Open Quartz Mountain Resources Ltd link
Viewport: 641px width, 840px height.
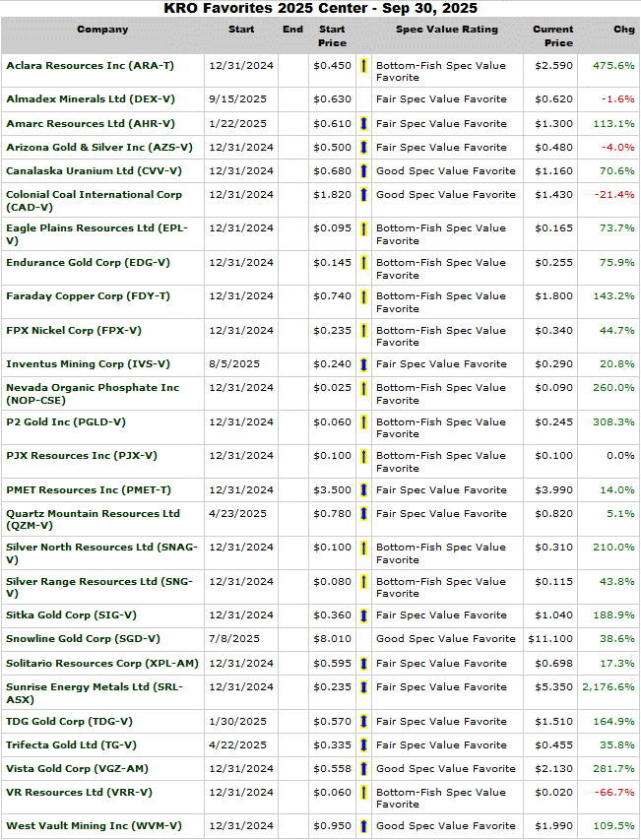tap(93, 519)
